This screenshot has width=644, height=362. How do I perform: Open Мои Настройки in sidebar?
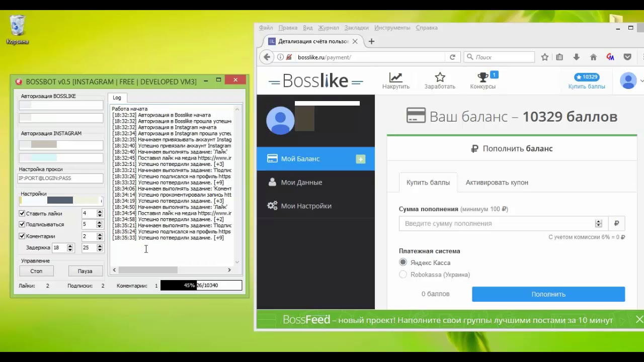315,206
